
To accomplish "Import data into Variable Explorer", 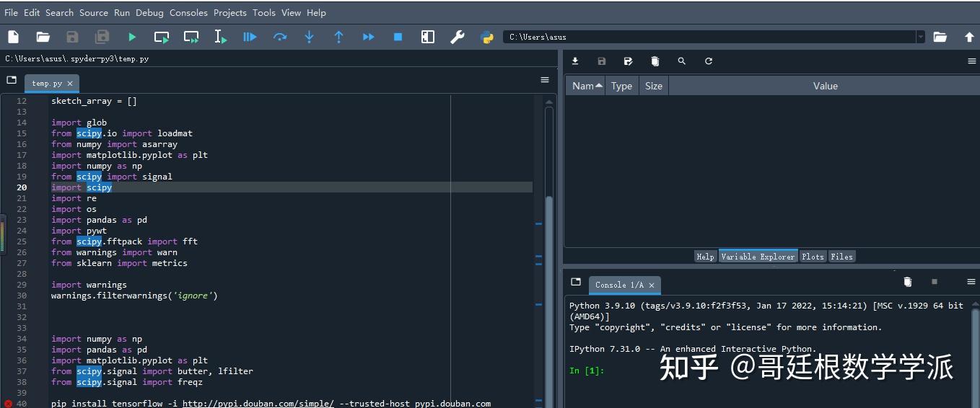I will [x=575, y=61].
